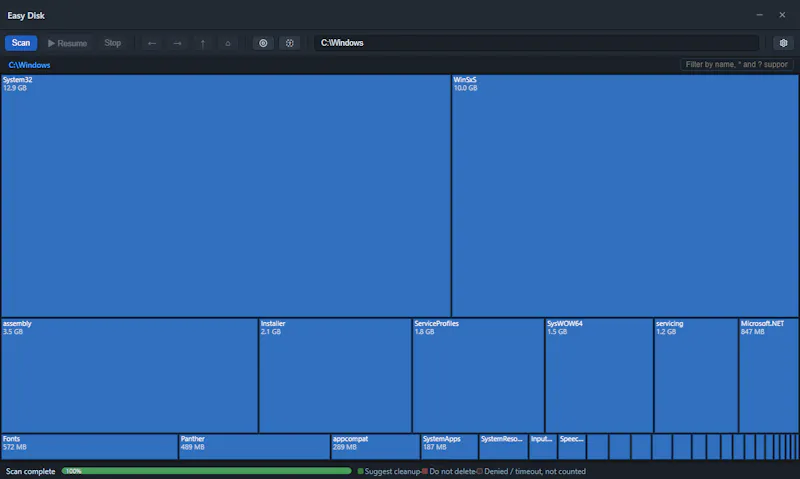This screenshot has width=800, height=479.
Task: Select the Speec... block
Action: [572, 446]
